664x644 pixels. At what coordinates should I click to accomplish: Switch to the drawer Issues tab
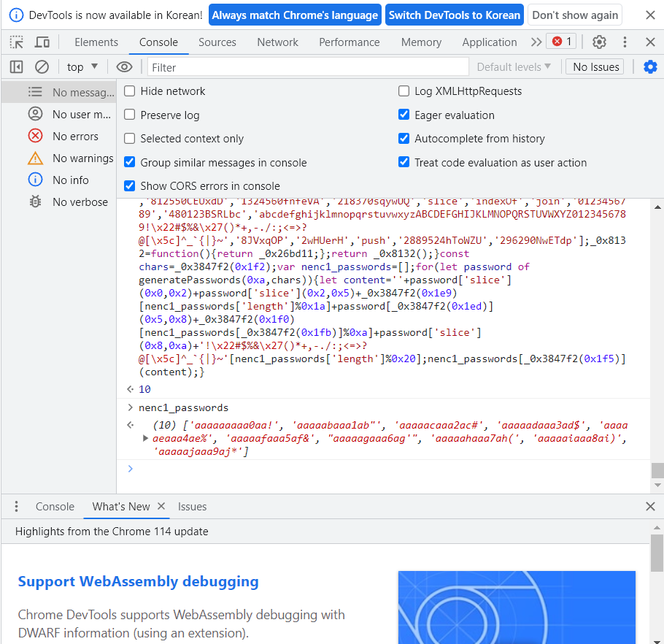click(192, 506)
